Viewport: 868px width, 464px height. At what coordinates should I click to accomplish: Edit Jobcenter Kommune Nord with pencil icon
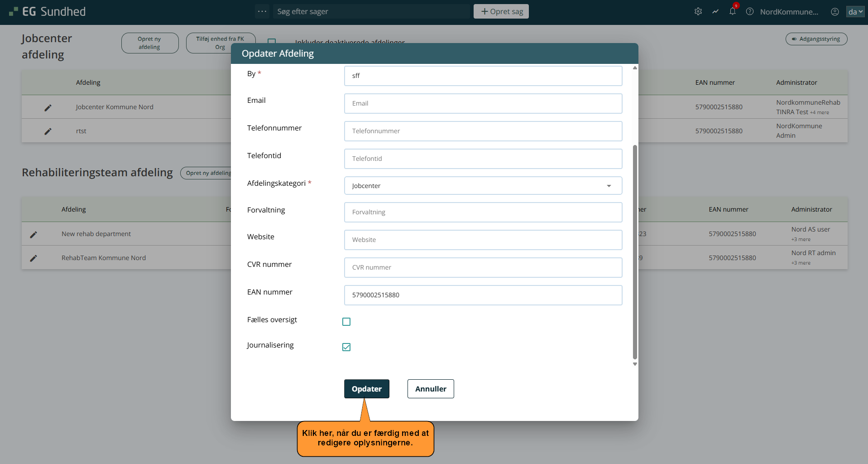(x=48, y=107)
